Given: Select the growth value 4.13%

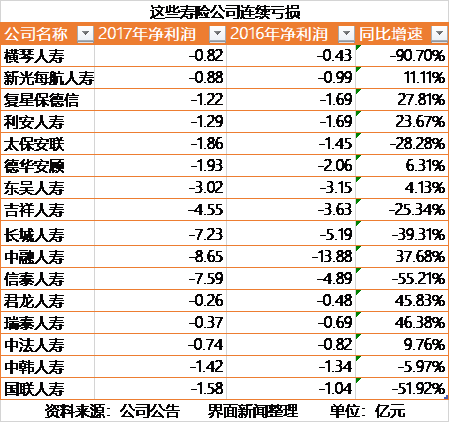Looking at the screenshot, I should (x=425, y=187).
